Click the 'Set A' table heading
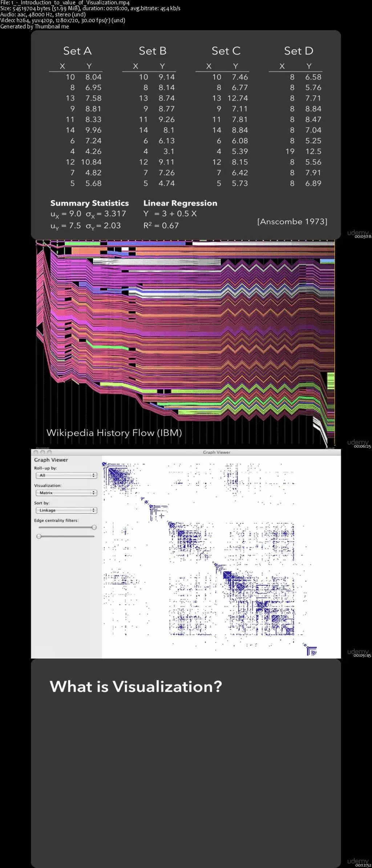 point(77,51)
